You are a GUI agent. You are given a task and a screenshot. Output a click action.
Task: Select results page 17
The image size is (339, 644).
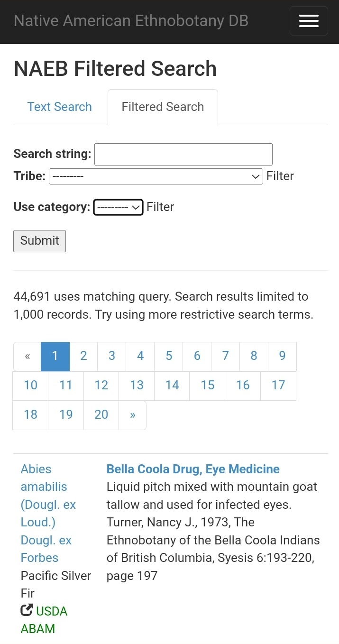278,385
